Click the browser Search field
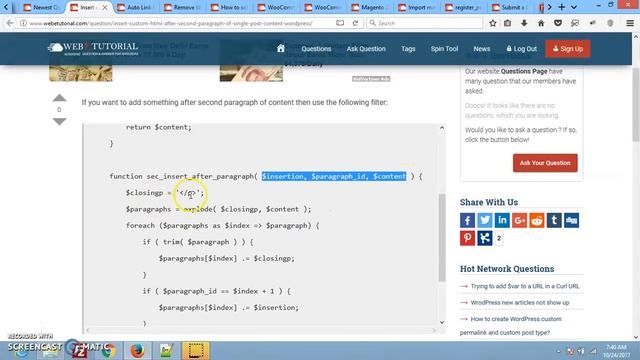 [x=424, y=23]
